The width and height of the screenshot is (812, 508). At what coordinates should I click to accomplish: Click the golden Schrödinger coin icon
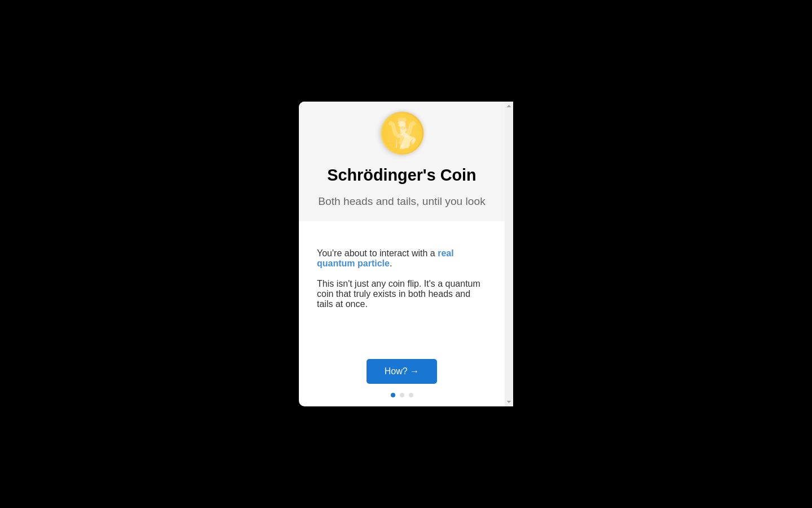point(401,133)
